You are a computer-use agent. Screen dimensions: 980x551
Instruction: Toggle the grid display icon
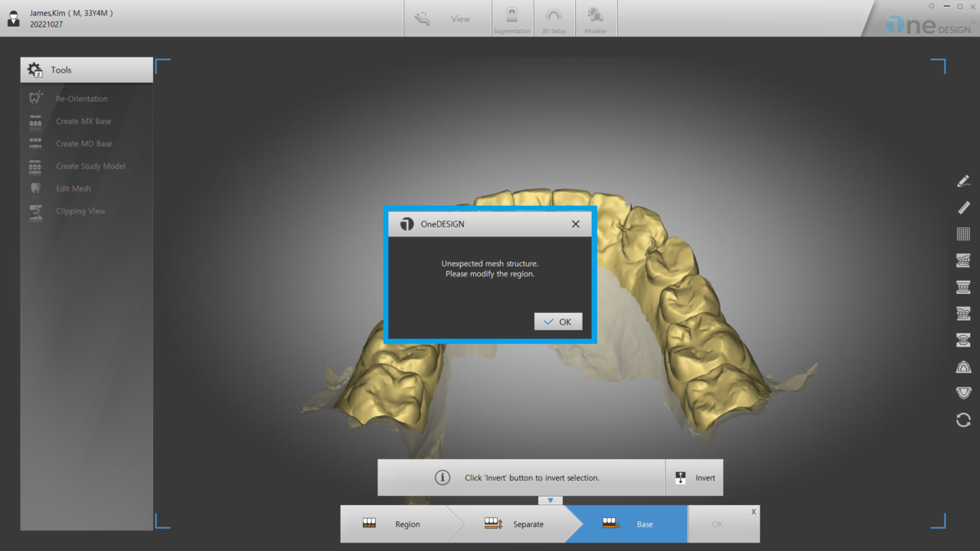coord(963,233)
